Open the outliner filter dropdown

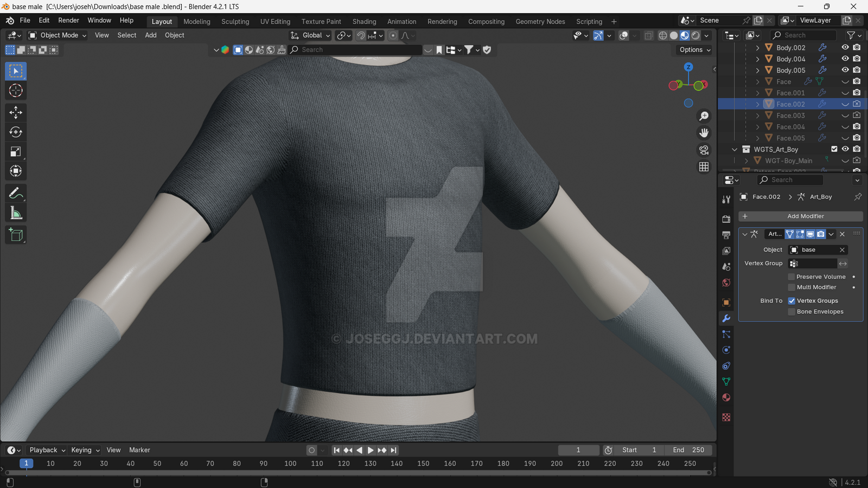(x=854, y=35)
